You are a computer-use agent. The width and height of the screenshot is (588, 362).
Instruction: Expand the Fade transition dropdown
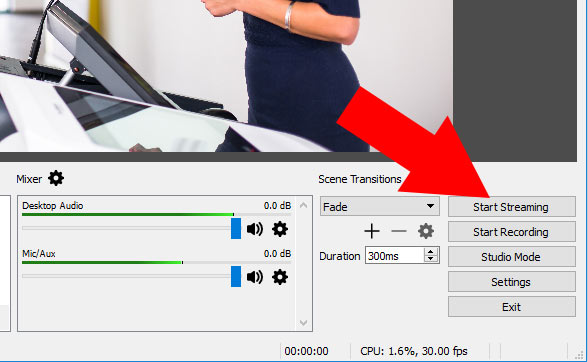click(380, 207)
